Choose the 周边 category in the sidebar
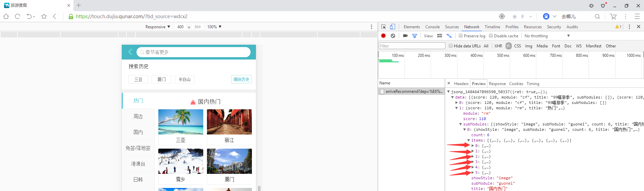Viewport: 644px width, 191px height. pyautogui.click(x=138, y=116)
